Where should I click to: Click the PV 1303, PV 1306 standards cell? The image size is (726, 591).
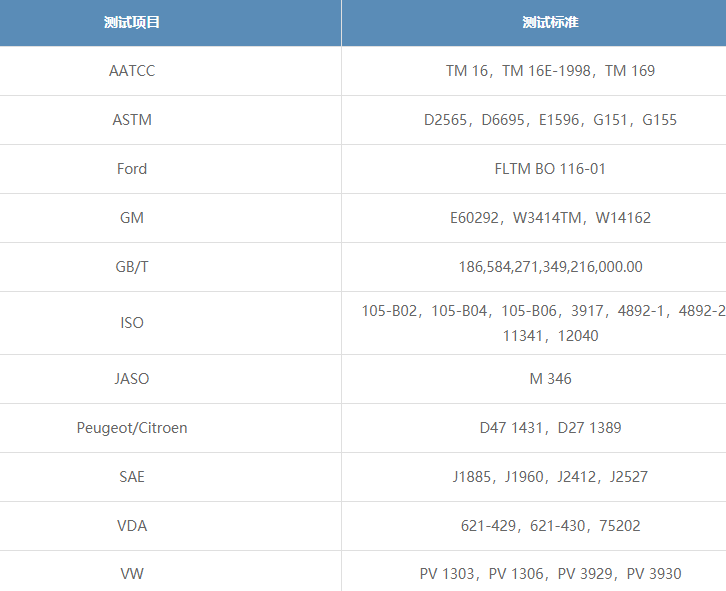550,574
